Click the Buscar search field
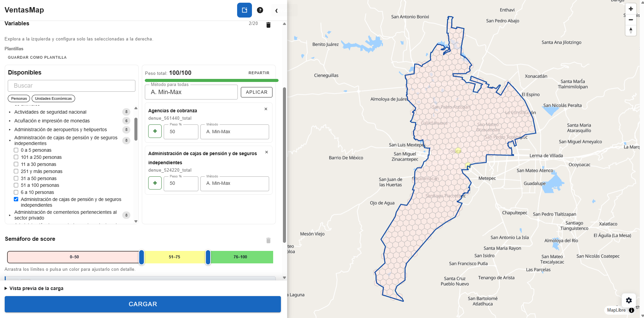The height and width of the screenshot is (318, 644). pyautogui.click(x=72, y=86)
